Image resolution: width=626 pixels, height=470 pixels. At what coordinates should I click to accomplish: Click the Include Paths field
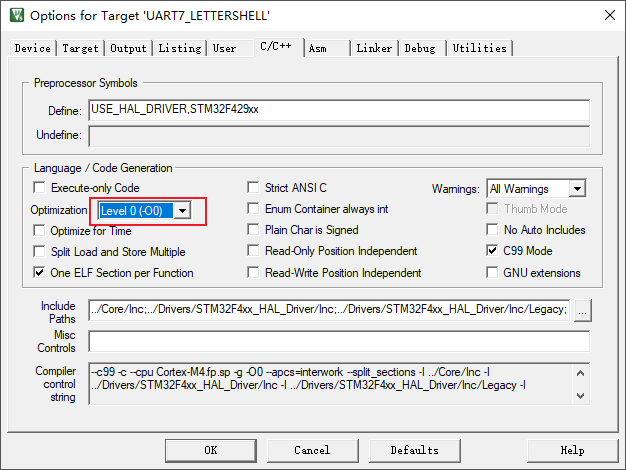coord(329,310)
